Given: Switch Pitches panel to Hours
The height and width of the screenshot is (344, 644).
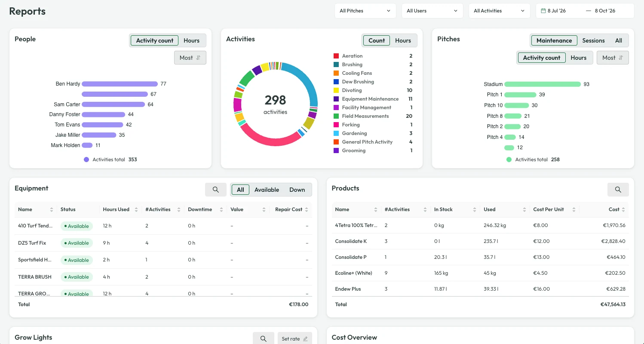Looking at the screenshot, I should tap(579, 58).
